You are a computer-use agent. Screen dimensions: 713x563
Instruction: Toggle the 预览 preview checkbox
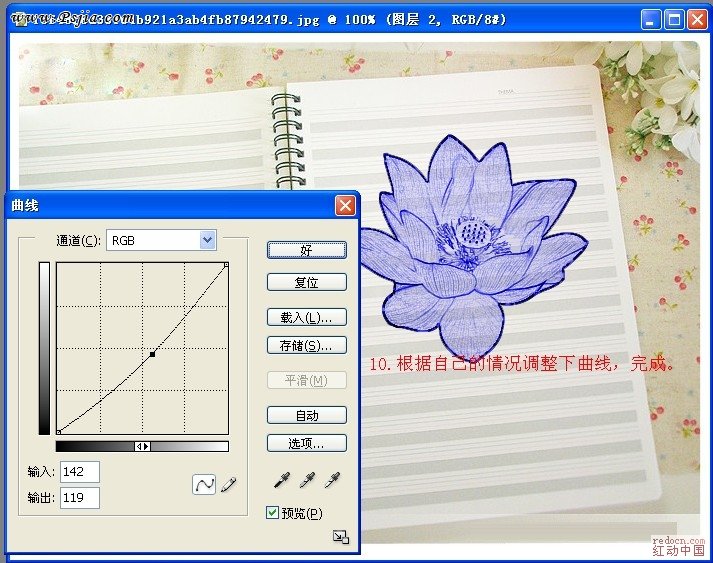pyautogui.click(x=272, y=513)
